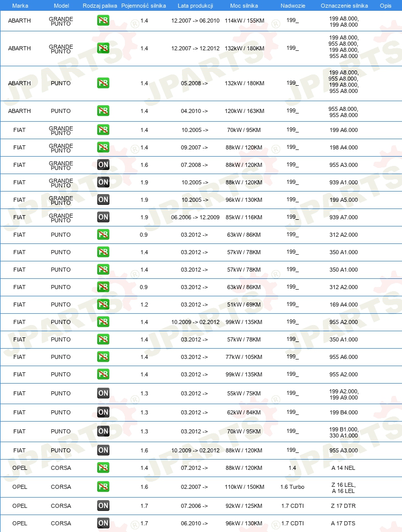Click the Pojemność silnika column header
Screen dimensions: 402x532
pos(143,6)
